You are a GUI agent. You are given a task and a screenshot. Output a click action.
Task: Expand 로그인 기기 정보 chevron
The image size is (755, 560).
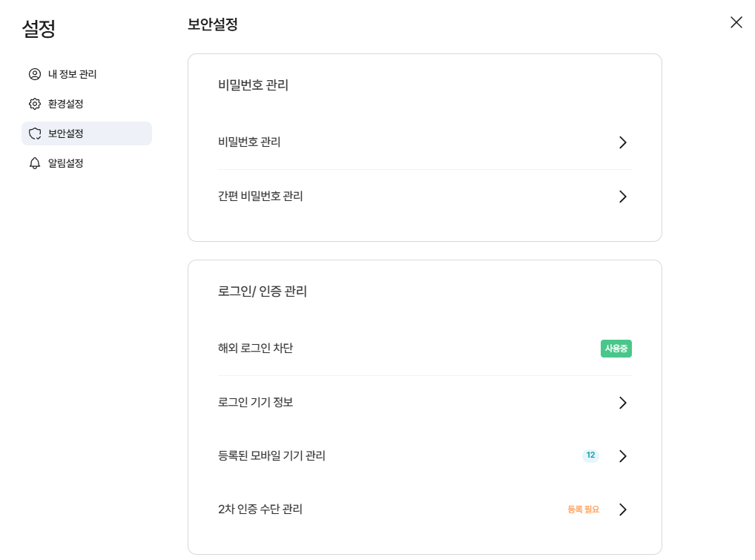623,403
